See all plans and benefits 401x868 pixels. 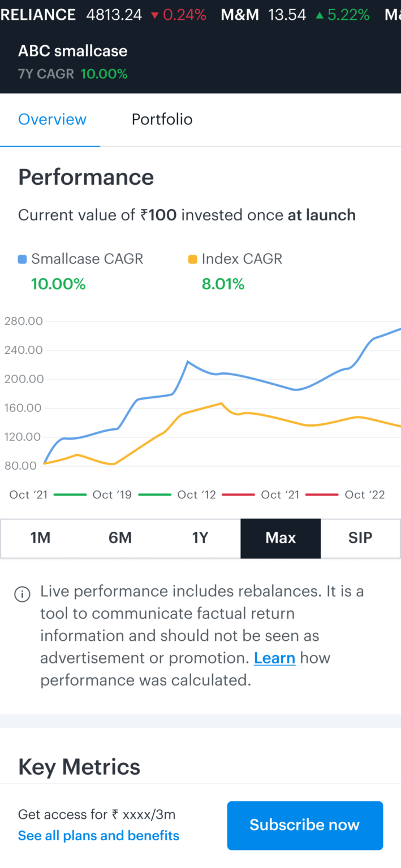click(98, 835)
